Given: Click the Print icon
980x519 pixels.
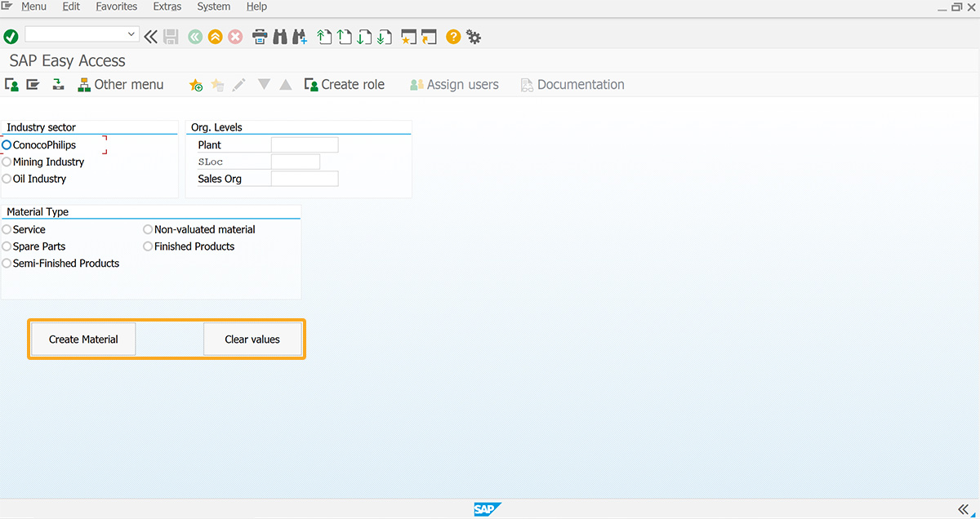Looking at the screenshot, I should coord(261,37).
